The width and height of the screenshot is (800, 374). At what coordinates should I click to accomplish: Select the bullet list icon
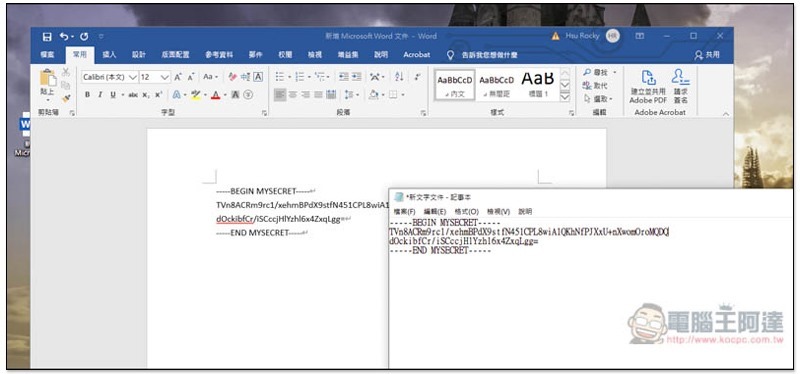[281, 77]
